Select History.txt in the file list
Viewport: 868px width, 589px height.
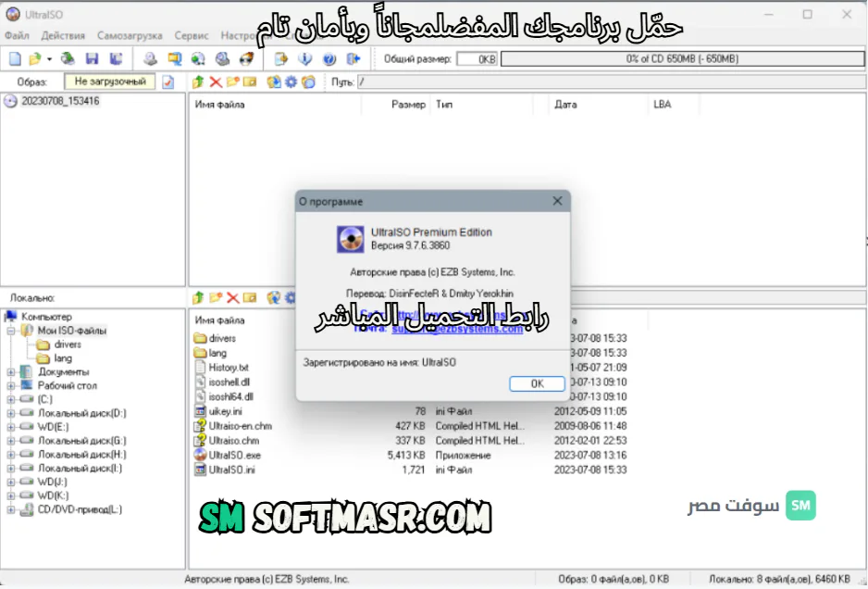coord(229,368)
